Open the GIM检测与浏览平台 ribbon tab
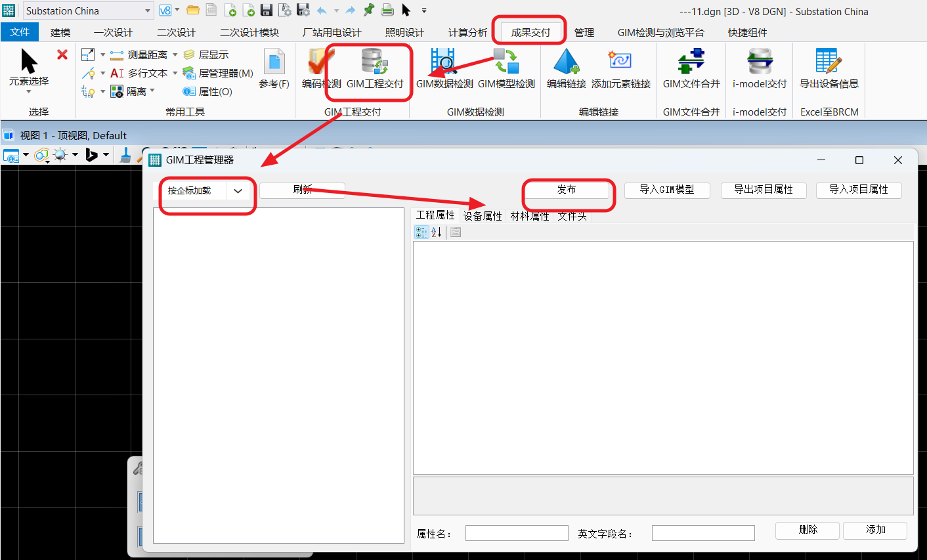The width and height of the screenshot is (927, 560). (660, 32)
